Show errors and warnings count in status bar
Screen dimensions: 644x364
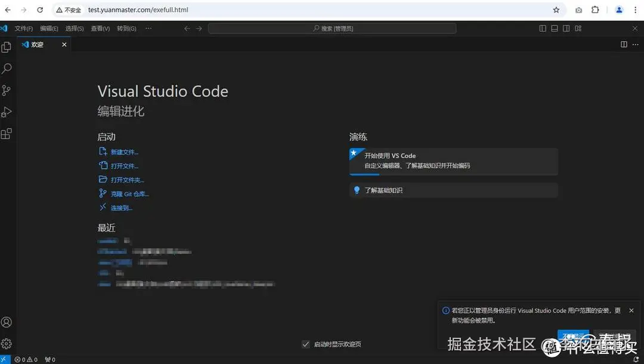click(x=26, y=359)
